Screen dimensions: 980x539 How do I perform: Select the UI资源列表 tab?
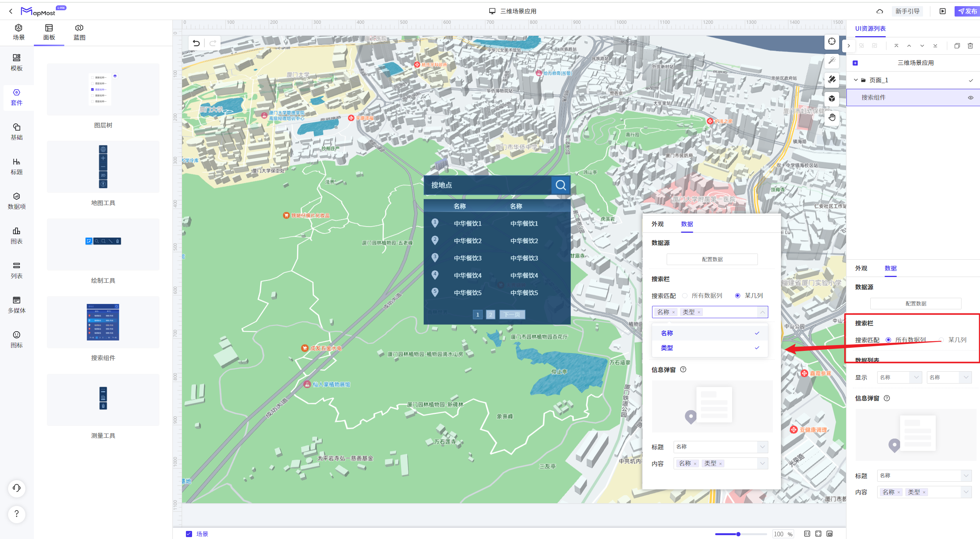tap(870, 29)
